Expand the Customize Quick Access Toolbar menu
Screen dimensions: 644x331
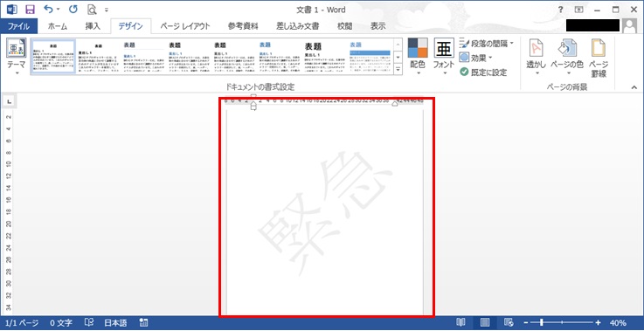click(x=107, y=10)
